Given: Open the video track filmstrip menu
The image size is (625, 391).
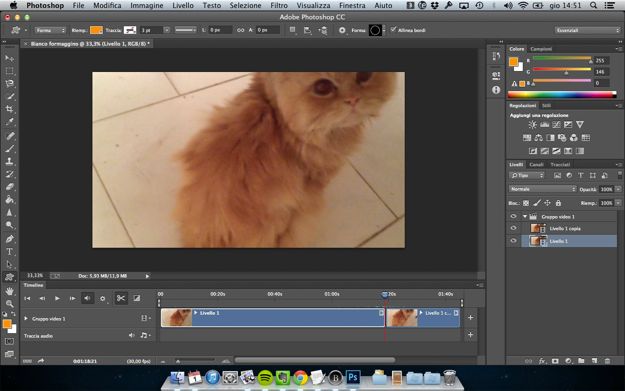Looking at the screenshot, I should tap(145, 318).
